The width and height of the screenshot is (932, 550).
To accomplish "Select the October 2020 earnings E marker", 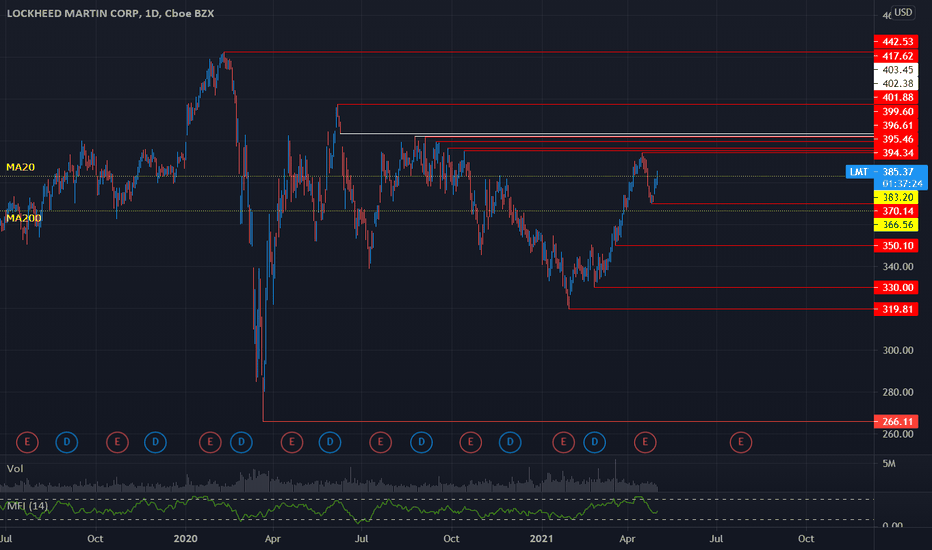I will [x=471, y=442].
